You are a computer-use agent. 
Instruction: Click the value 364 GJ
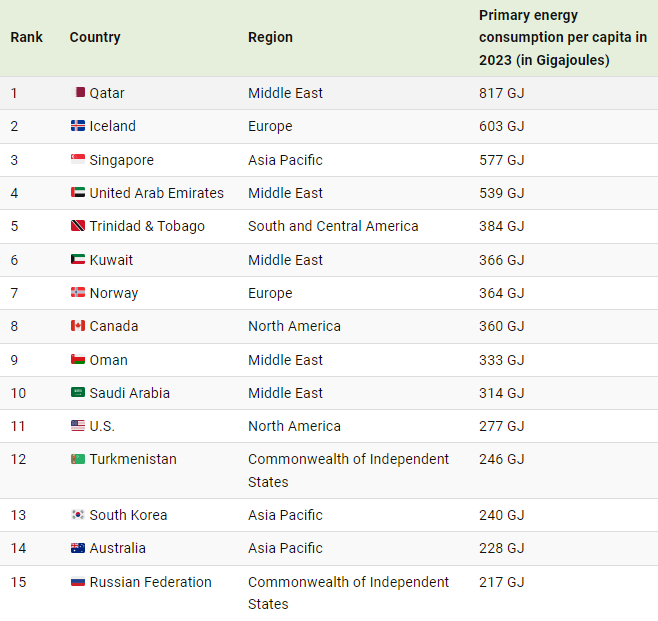click(x=502, y=293)
